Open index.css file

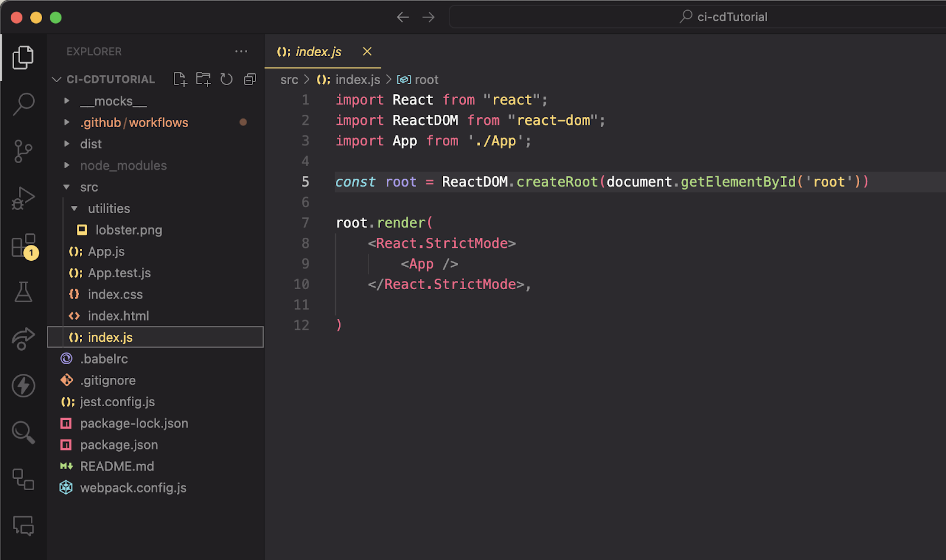pyautogui.click(x=155, y=294)
